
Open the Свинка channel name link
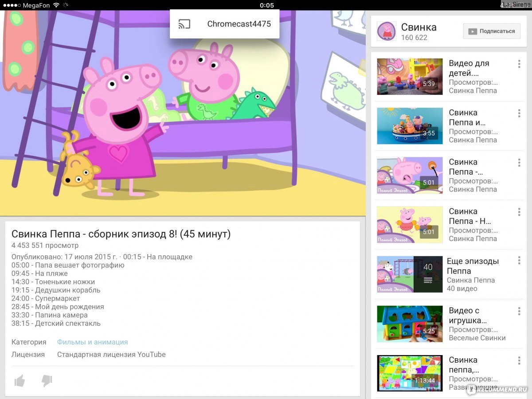coord(419,27)
